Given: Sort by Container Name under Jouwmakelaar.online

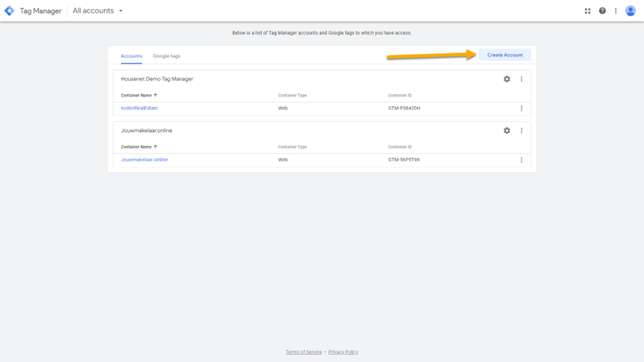Looking at the screenshot, I should pyautogui.click(x=139, y=147).
